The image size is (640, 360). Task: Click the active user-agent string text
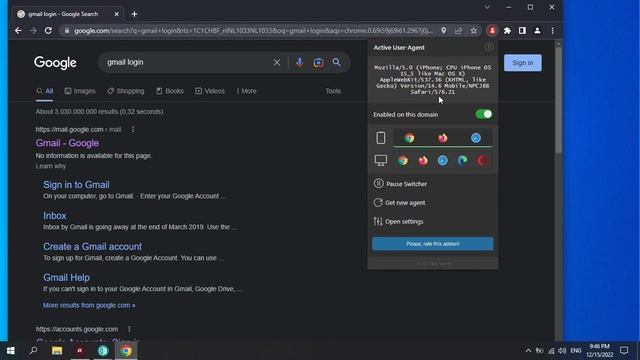433,80
